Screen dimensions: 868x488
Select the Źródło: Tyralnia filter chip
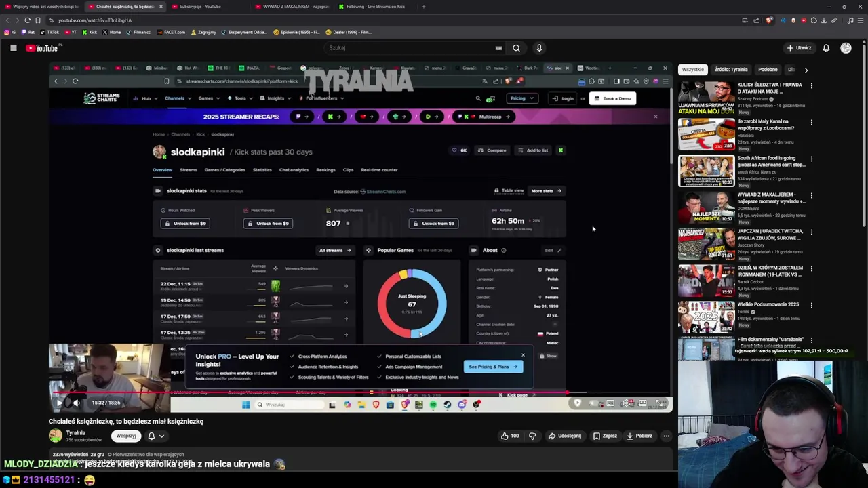pos(731,70)
